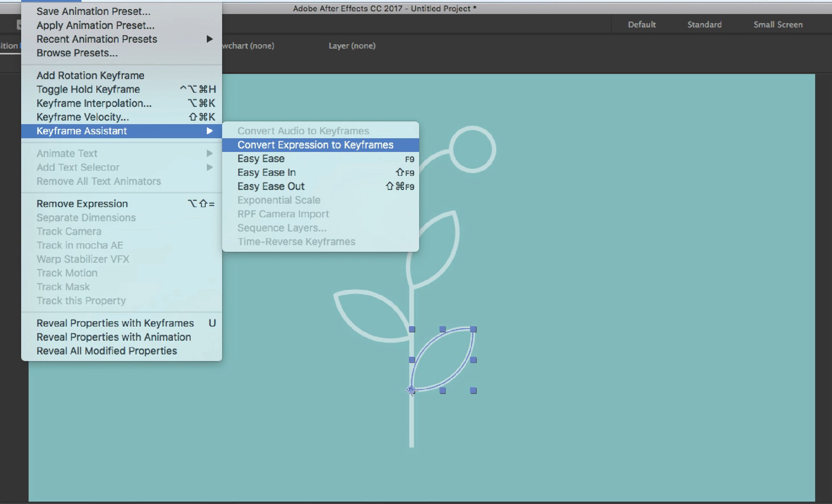Click Save Animation Preset
This screenshot has width=832, height=504.
point(93,11)
